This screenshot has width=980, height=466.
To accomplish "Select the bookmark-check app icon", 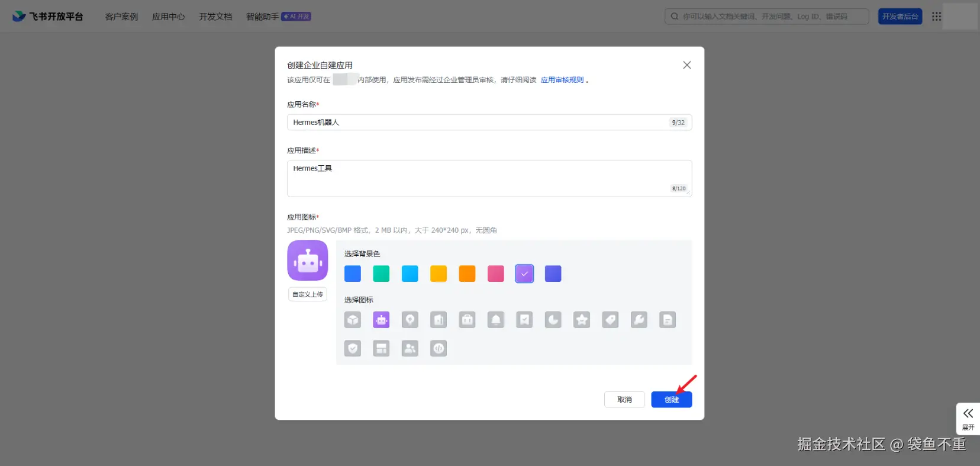I will tap(524, 320).
